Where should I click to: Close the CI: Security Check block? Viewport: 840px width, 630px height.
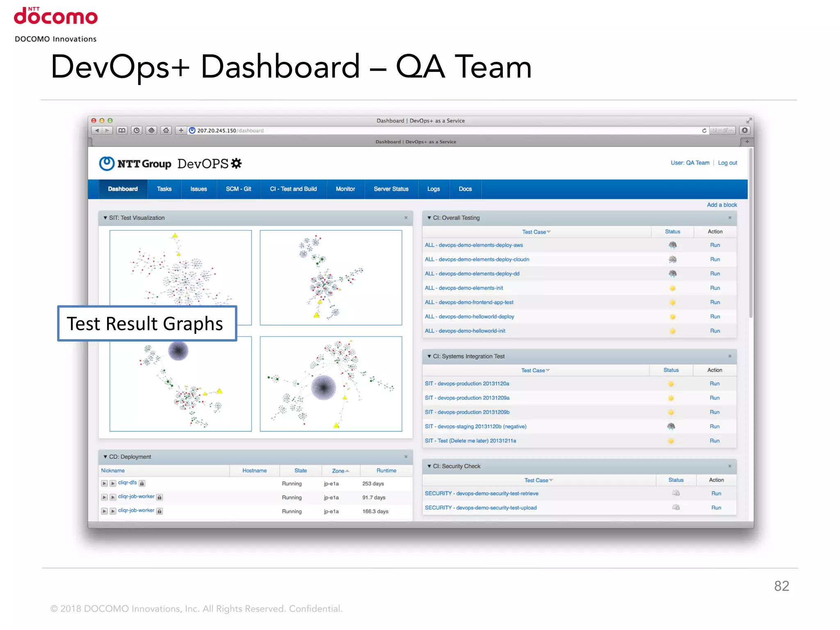pos(730,466)
